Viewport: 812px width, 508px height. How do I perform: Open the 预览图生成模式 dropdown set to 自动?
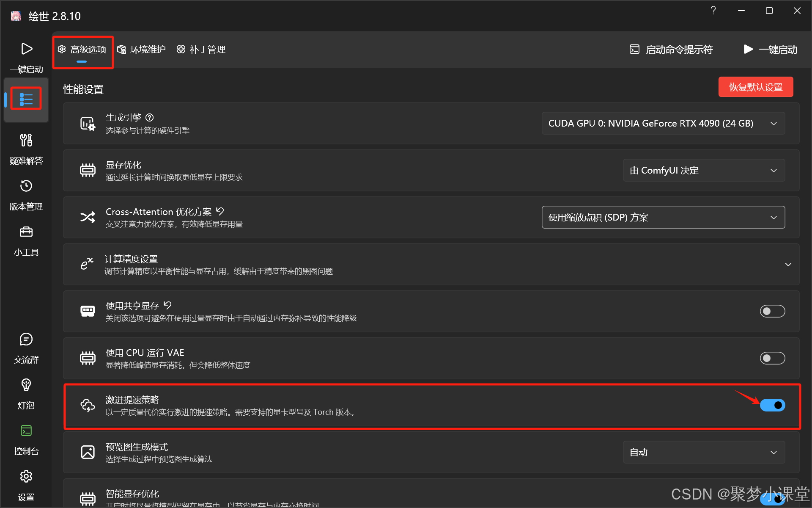[x=704, y=452]
